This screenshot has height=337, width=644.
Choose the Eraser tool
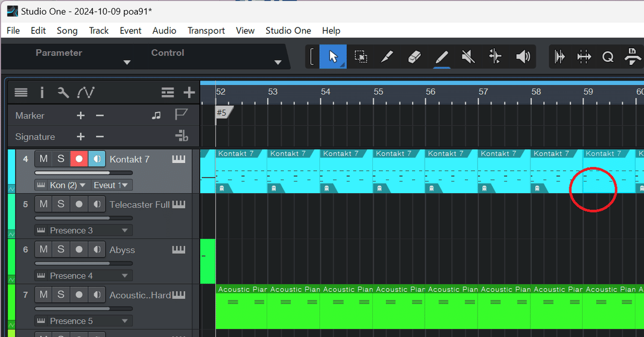point(414,56)
